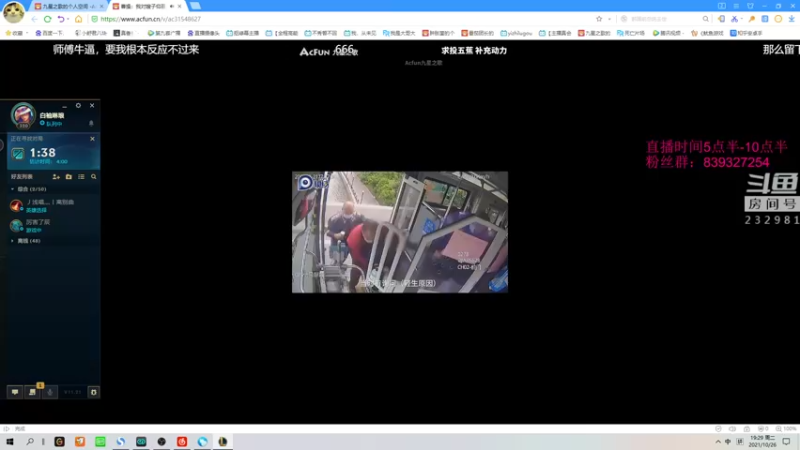Toggle the League voice microphone icon
Viewport: 800px width, 450px height.
coord(50,392)
